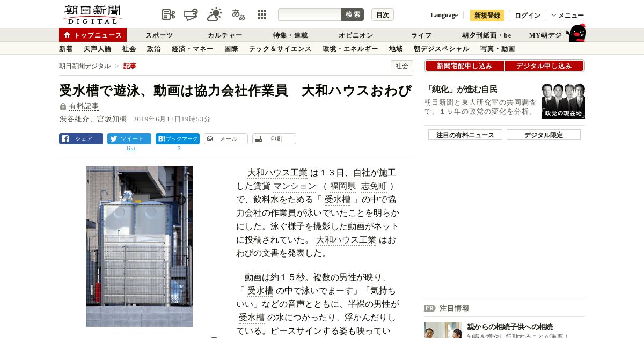Focus the search input field
This screenshot has width=644, height=338.
pos(310,14)
